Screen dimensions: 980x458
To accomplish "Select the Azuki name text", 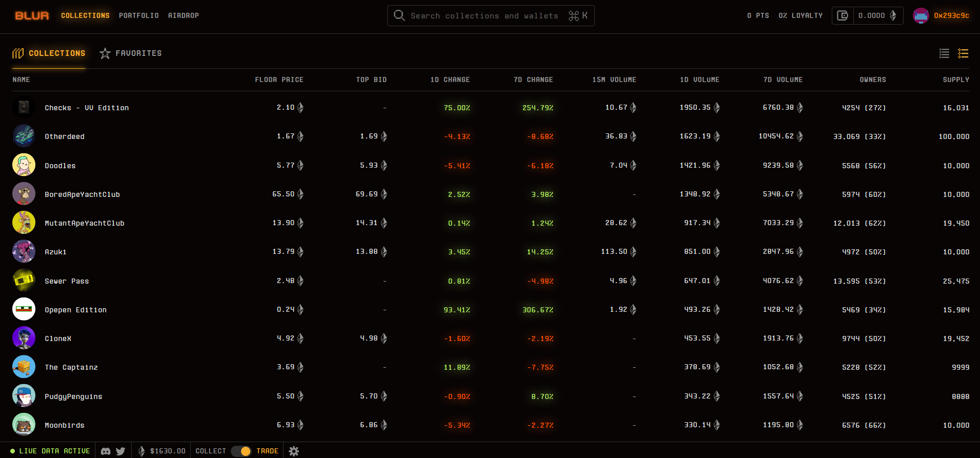I will (x=55, y=252).
